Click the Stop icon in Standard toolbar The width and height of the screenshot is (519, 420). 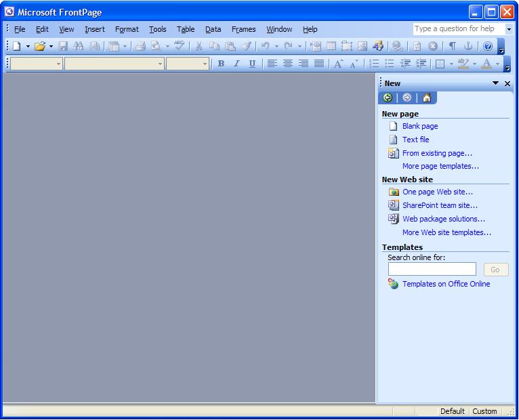click(x=432, y=46)
